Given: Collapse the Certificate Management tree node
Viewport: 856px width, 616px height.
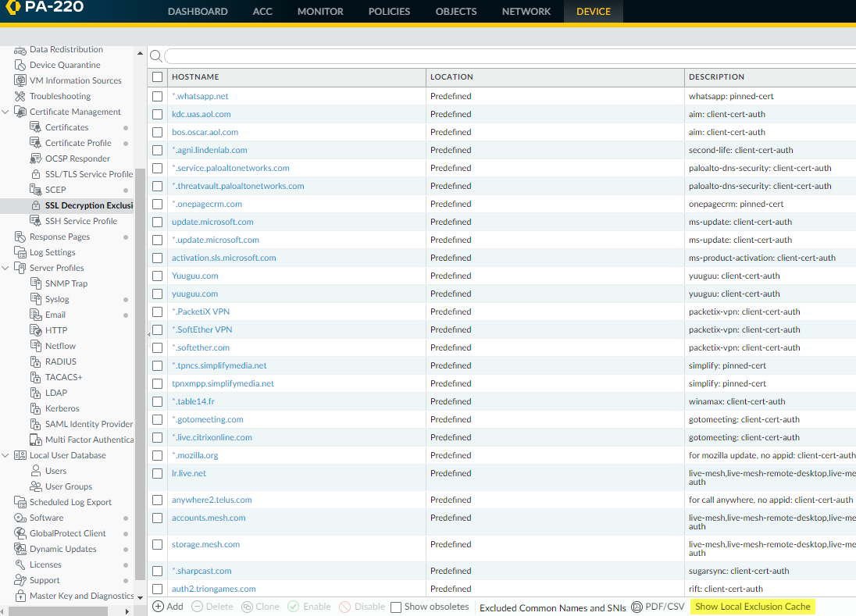Looking at the screenshot, I should (x=6, y=112).
